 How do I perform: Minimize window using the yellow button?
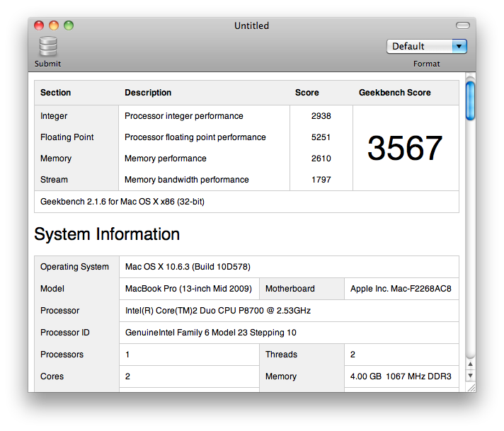click(x=54, y=25)
